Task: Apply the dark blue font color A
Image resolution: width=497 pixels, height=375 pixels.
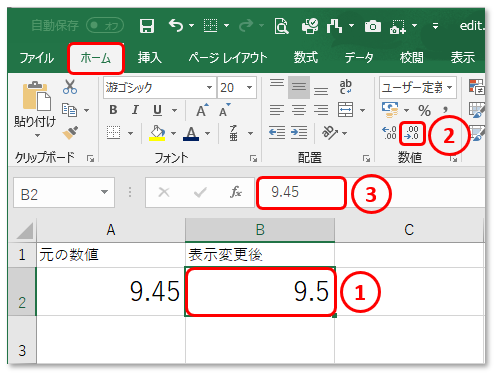Action: (x=191, y=133)
